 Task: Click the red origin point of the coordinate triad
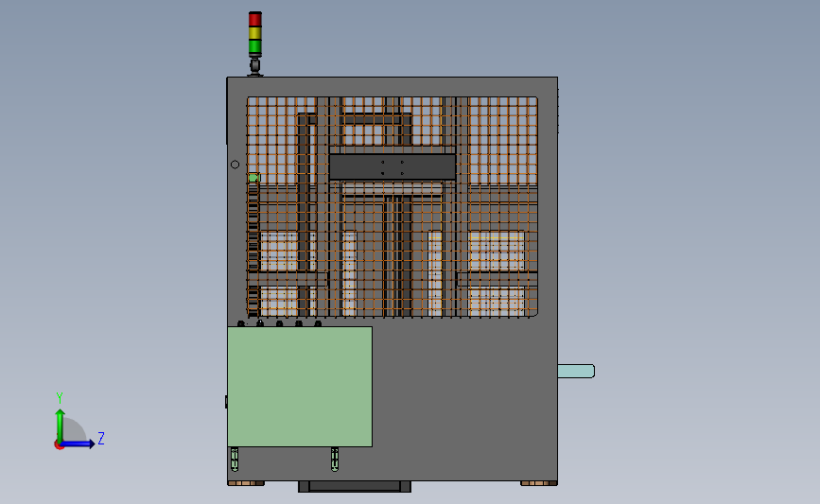[59, 445]
